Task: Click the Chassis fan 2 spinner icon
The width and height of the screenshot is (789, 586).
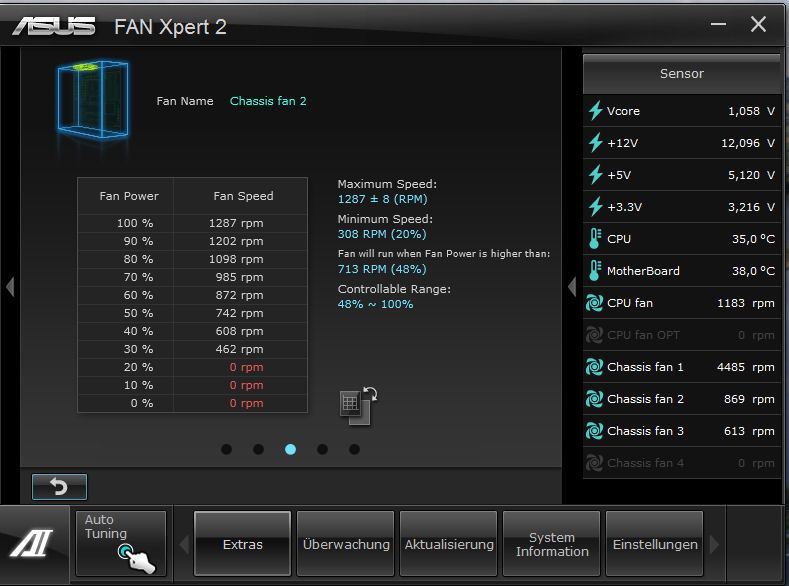Action: point(594,399)
